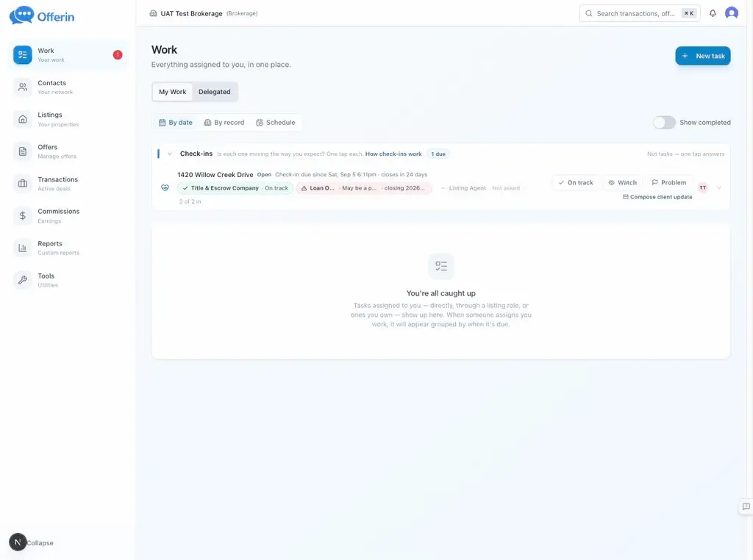Open the Reports chart icon
Viewport: 753px width, 560px height.
(x=23, y=248)
